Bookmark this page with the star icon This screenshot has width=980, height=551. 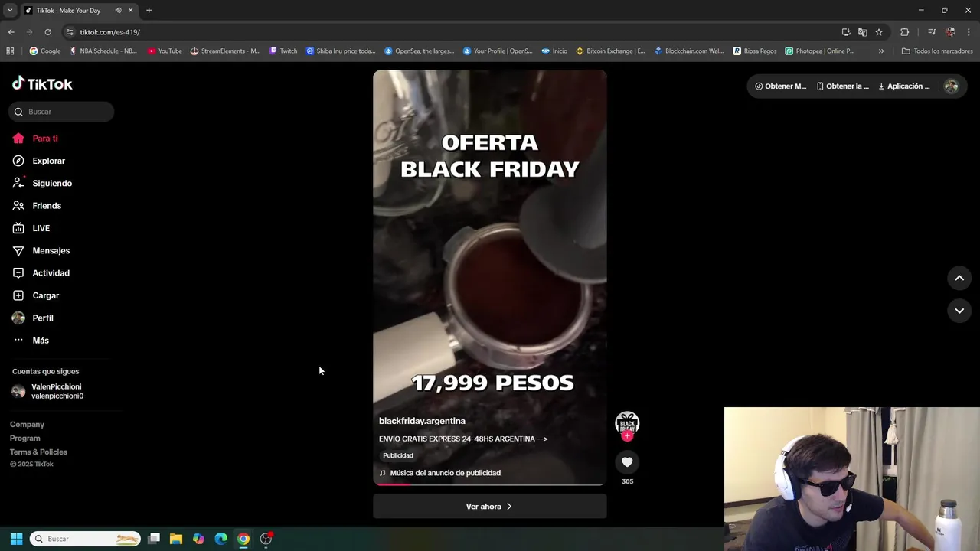click(879, 32)
